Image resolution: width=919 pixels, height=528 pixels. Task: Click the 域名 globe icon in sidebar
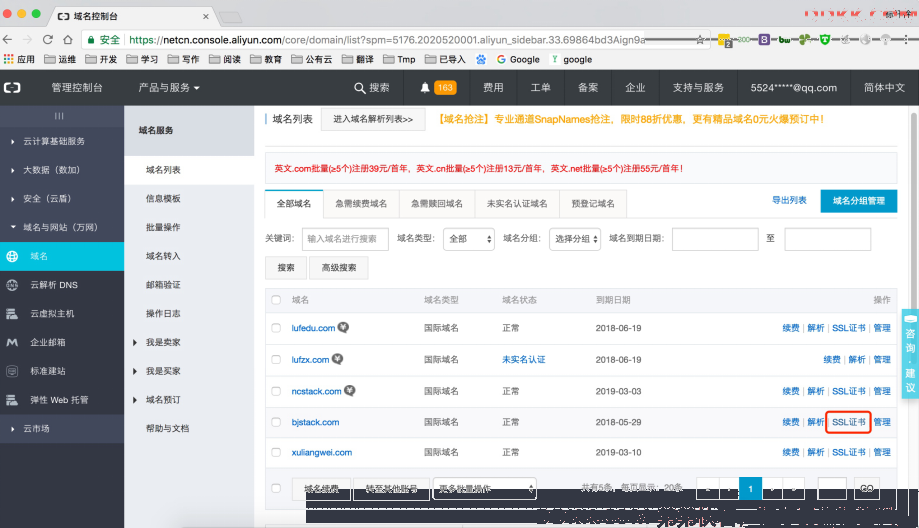(12, 256)
